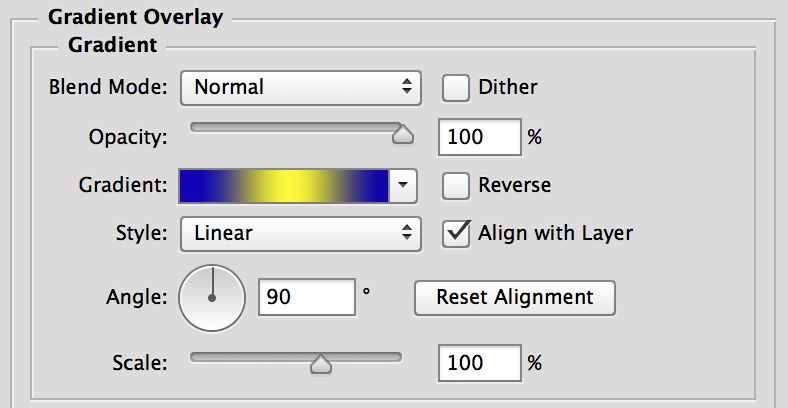788x408 pixels.
Task: Open the Blend Mode dropdown
Action: click(x=301, y=87)
